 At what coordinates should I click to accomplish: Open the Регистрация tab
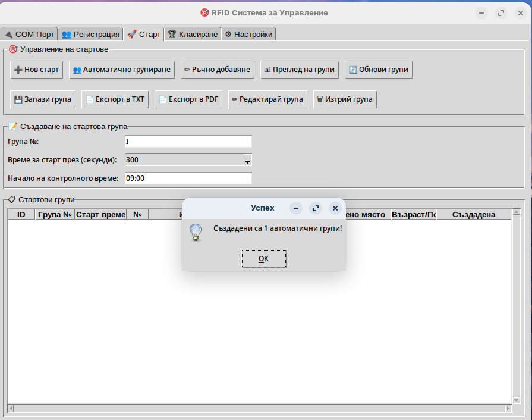click(x=90, y=34)
